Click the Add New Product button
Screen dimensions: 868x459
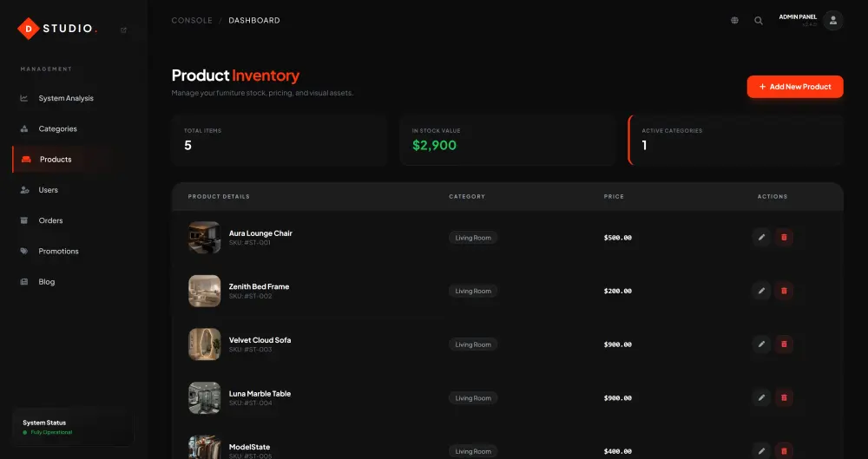pyautogui.click(x=795, y=87)
